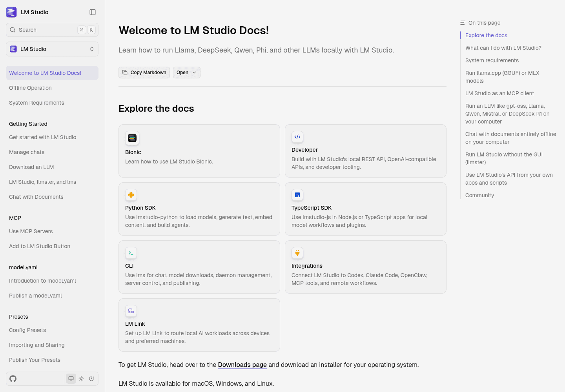
Task: Select Welcome to LM Studio Docs! sidebar item
Action: [x=52, y=73]
